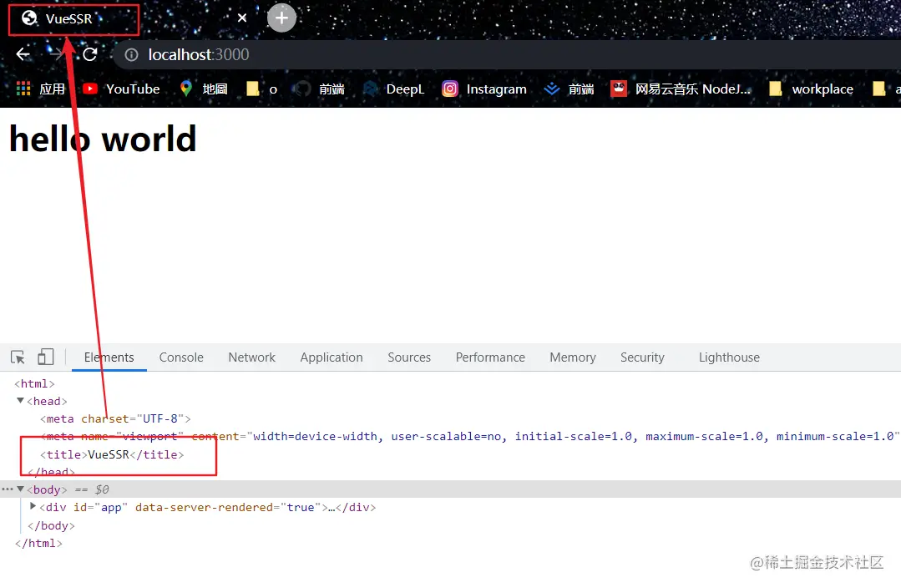This screenshot has width=901, height=588.
Task: Reload the localhost page
Action: 90,54
